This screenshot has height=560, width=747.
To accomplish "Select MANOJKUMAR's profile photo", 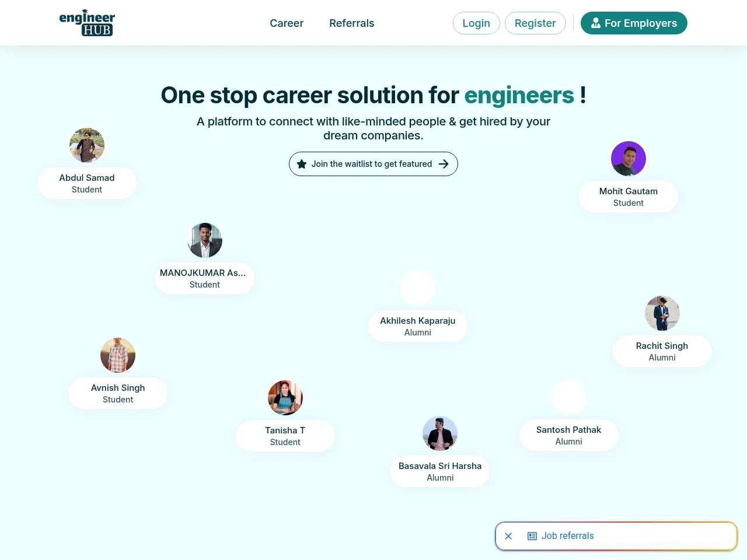I will coord(205,240).
